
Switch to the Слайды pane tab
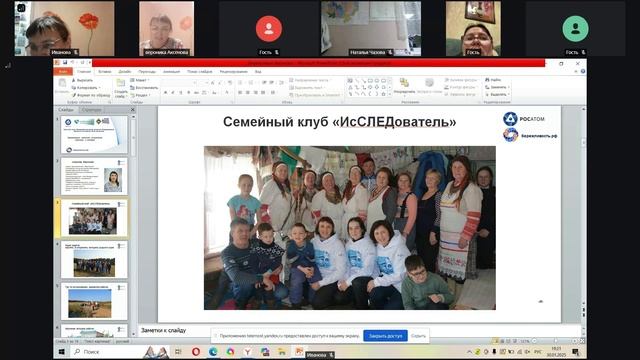pos(66,110)
